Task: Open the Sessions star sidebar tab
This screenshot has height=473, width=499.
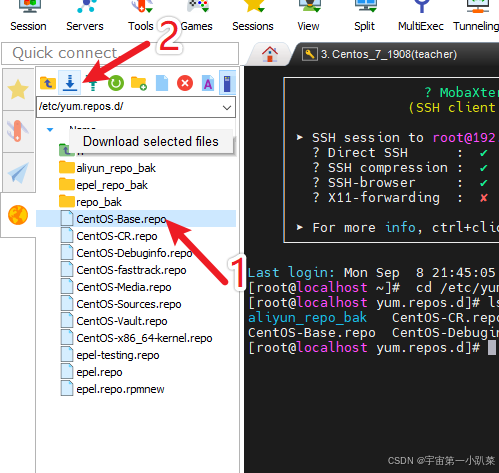Action: pyautogui.click(x=18, y=89)
